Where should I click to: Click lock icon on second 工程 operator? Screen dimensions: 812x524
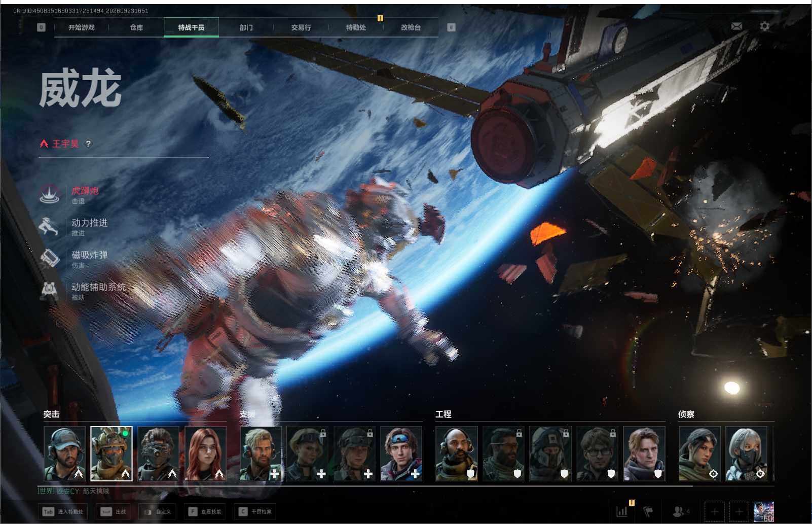point(519,434)
